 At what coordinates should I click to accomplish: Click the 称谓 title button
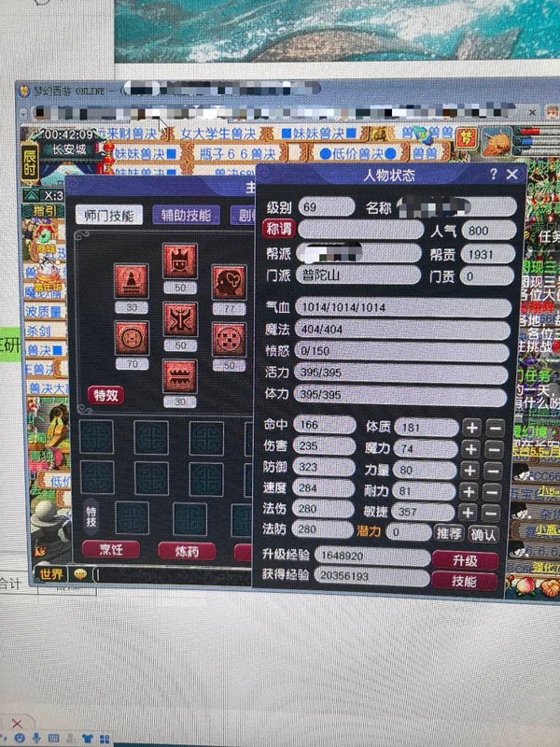(x=278, y=229)
